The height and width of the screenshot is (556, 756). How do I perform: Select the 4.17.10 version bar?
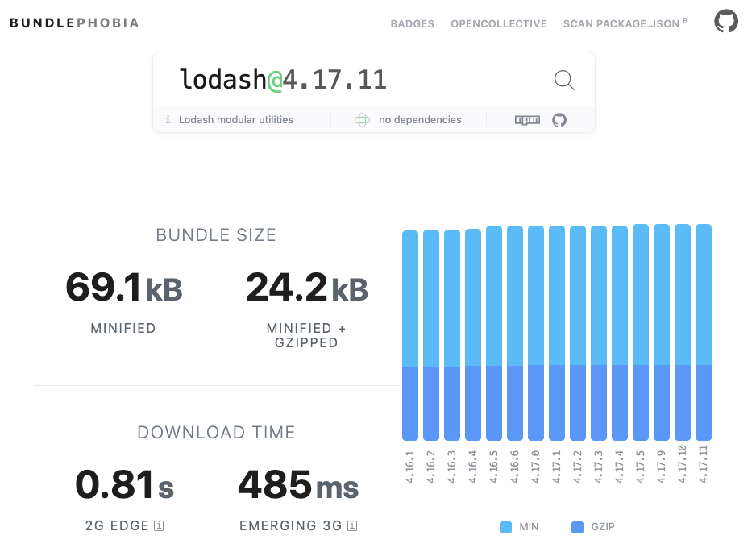point(682,332)
